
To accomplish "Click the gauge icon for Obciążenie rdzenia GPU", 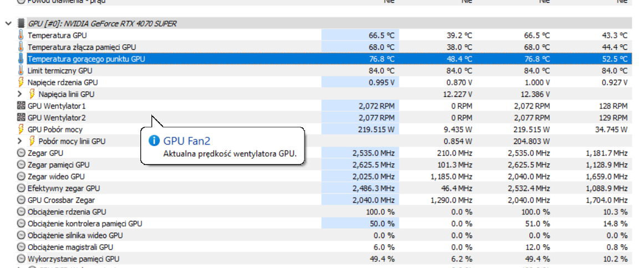I will point(21,212).
